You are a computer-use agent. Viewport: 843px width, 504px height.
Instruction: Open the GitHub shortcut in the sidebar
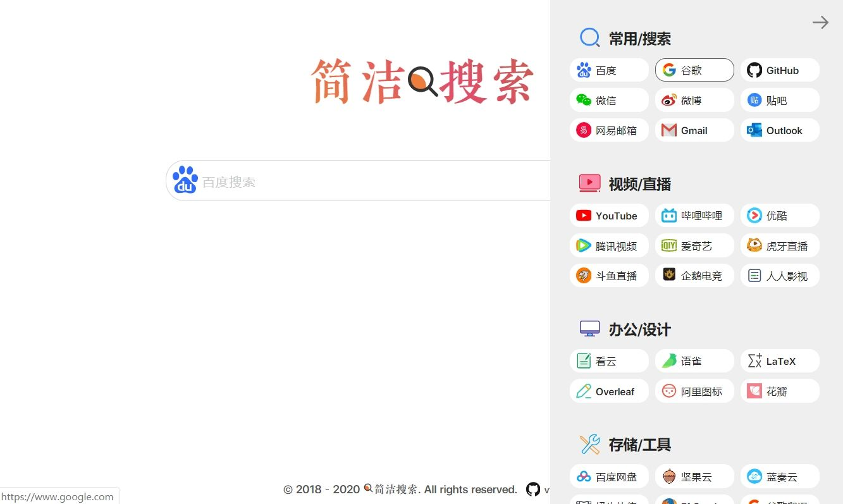(779, 70)
